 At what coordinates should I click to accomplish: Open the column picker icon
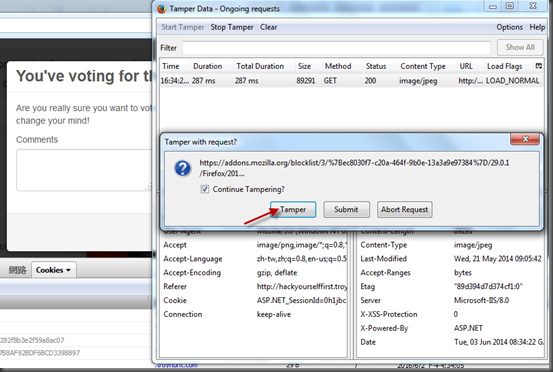pos(539,66)
